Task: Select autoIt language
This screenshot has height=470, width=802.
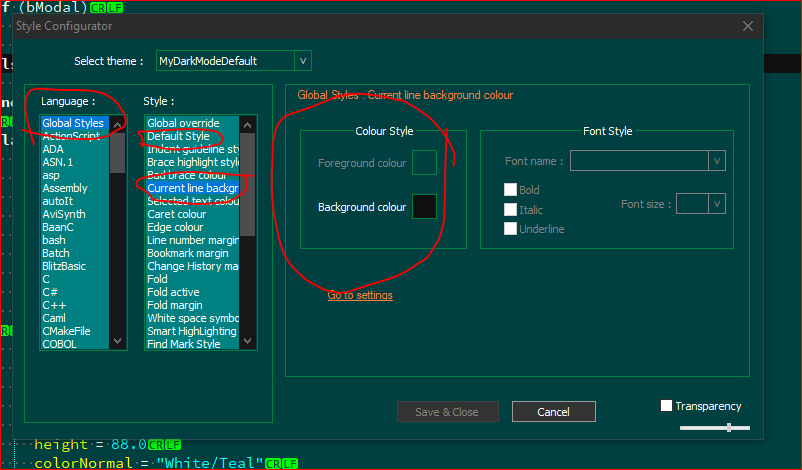Action: pos(75,201)
